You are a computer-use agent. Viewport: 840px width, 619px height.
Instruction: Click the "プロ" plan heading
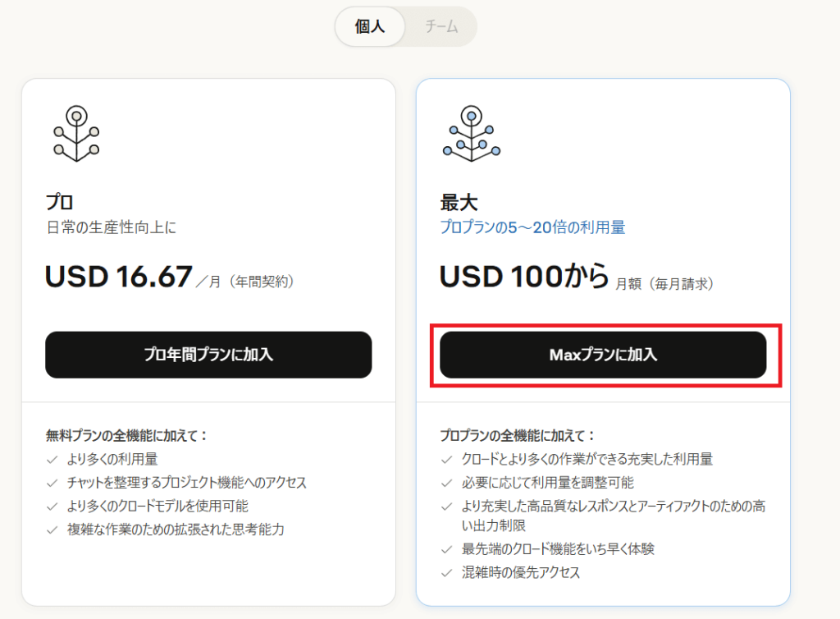(x=60, y=202)
